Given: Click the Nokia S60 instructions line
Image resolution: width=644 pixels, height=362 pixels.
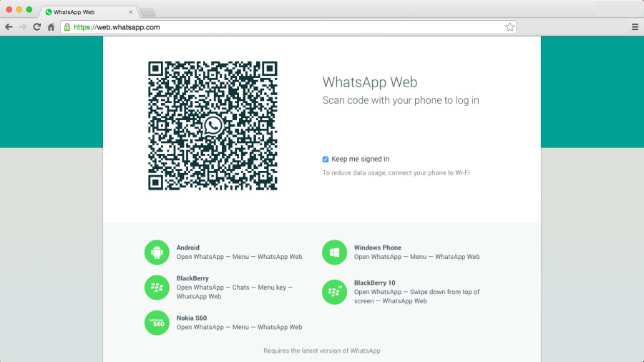Looking at the screenshot, I should click(239, 327).
